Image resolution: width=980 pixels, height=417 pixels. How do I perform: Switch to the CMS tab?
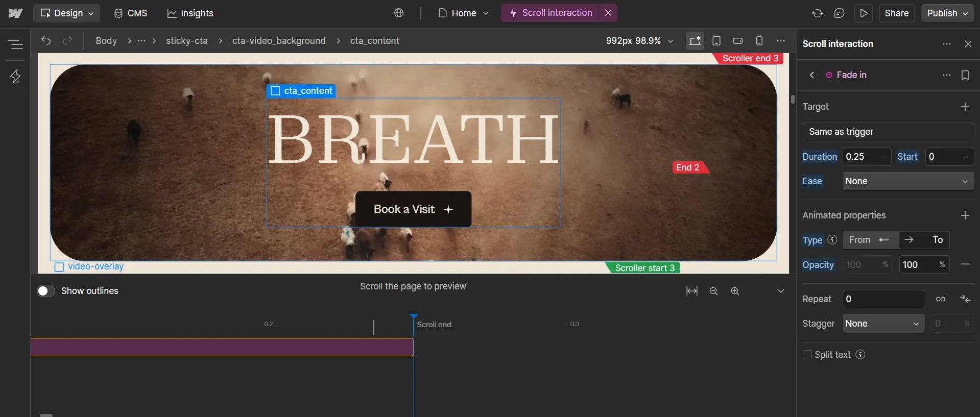point(131,13)
